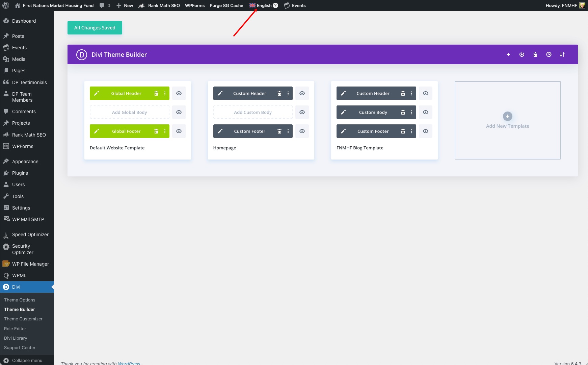Open Global Footer three-dot options menu
Viewport: 588px width, 365px height.
tap(165, 131)
